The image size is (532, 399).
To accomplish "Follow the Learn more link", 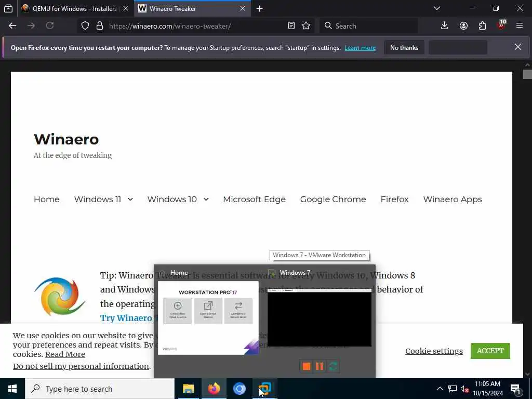I will click(x=360, y=48).
